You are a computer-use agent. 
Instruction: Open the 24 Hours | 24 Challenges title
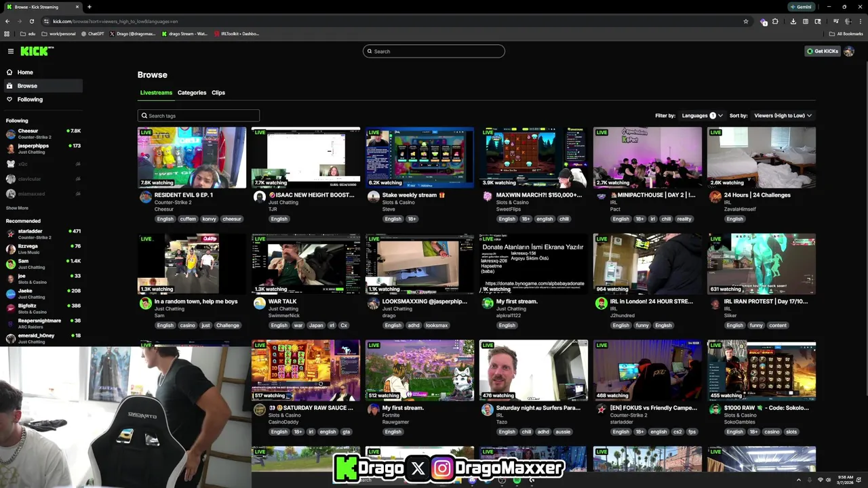(x=757, y=195)
